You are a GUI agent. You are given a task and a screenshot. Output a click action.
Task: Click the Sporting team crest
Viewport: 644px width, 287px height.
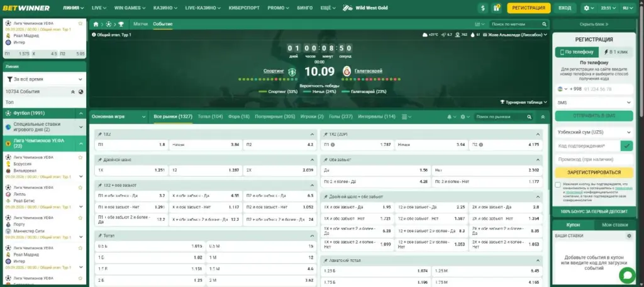click(x=292, y=72)
